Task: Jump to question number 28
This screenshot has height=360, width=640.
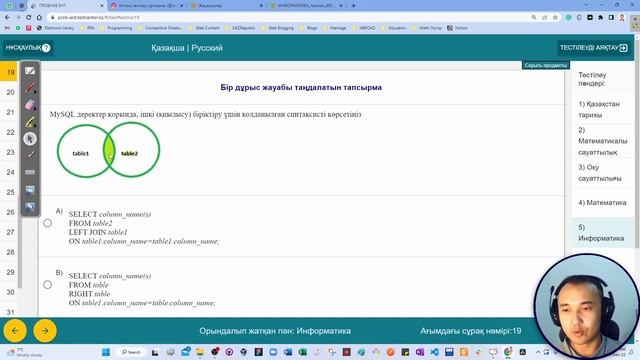Action: click(11, 252)
